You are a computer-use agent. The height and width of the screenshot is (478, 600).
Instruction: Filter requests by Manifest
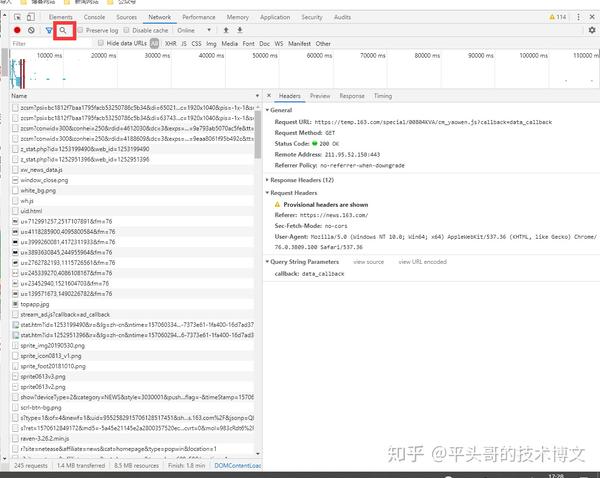(300, 44)
